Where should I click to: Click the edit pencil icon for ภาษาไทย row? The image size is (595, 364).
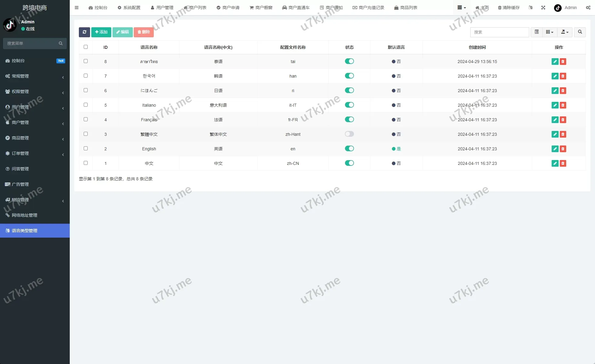pyautogui.click(x=555, y=62)
